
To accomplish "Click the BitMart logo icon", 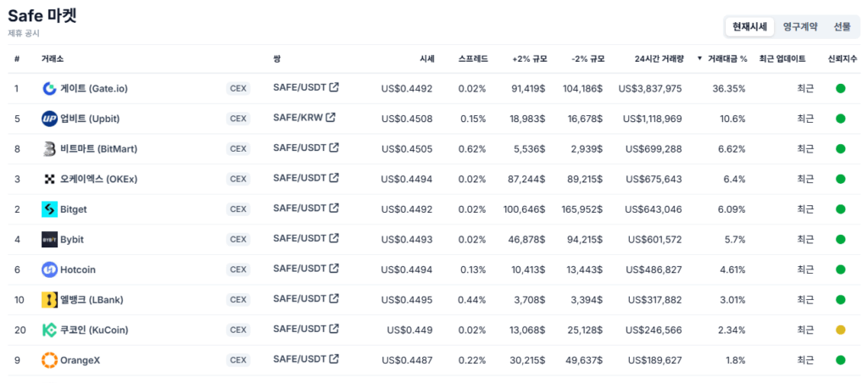I will tap(49, 149).
